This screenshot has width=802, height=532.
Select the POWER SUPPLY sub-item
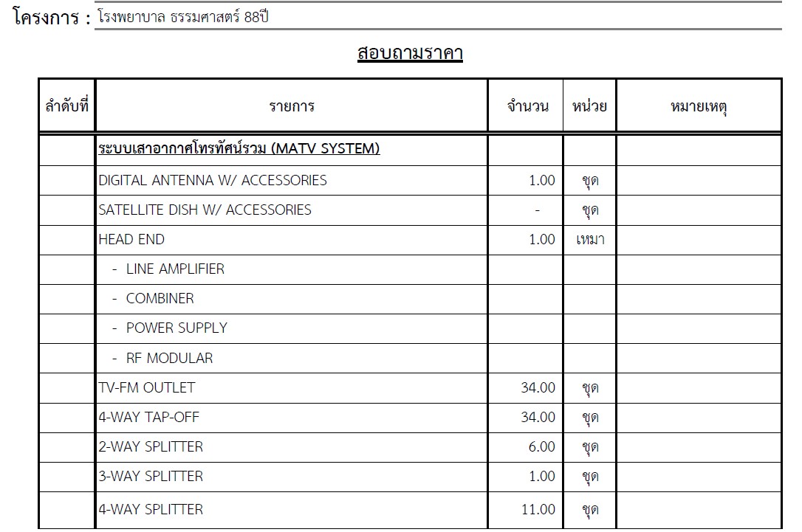pyautogui.click(x=176, y=328)
